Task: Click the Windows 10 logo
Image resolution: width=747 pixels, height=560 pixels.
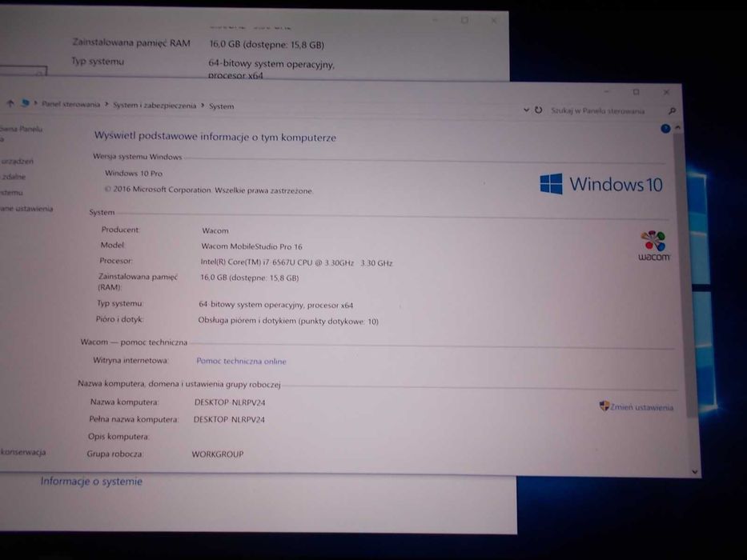Action: point(600,184)
